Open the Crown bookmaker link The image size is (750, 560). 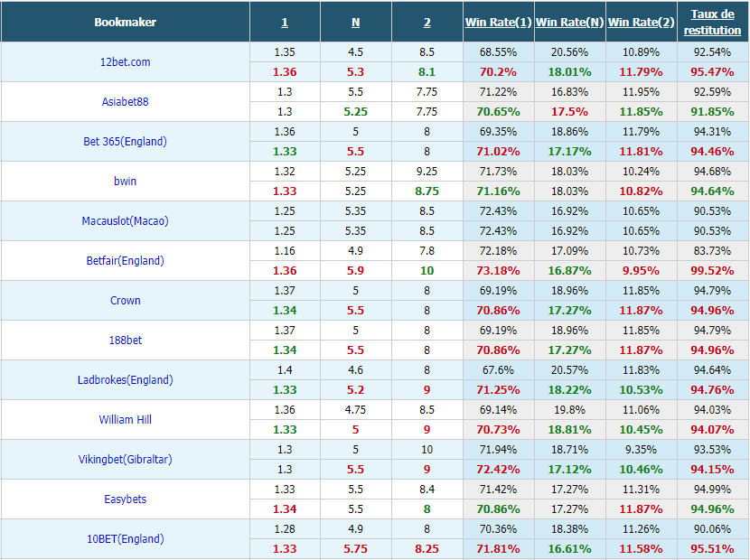(x=125, y=301)
